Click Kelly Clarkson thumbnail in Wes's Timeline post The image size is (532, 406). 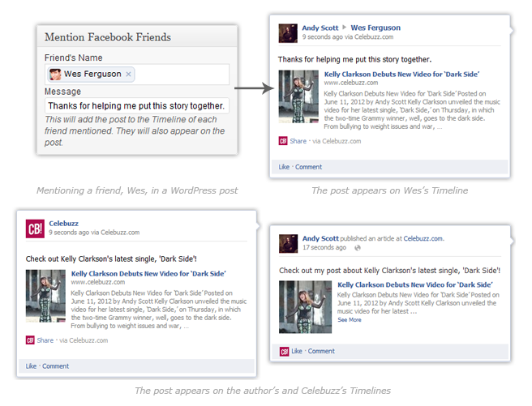tap(298, 96)
